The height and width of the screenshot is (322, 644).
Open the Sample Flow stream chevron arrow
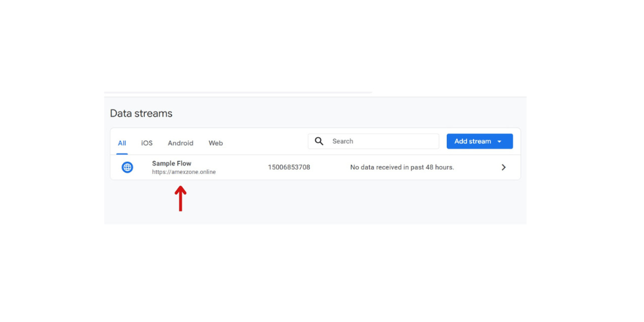pos(504,167)
